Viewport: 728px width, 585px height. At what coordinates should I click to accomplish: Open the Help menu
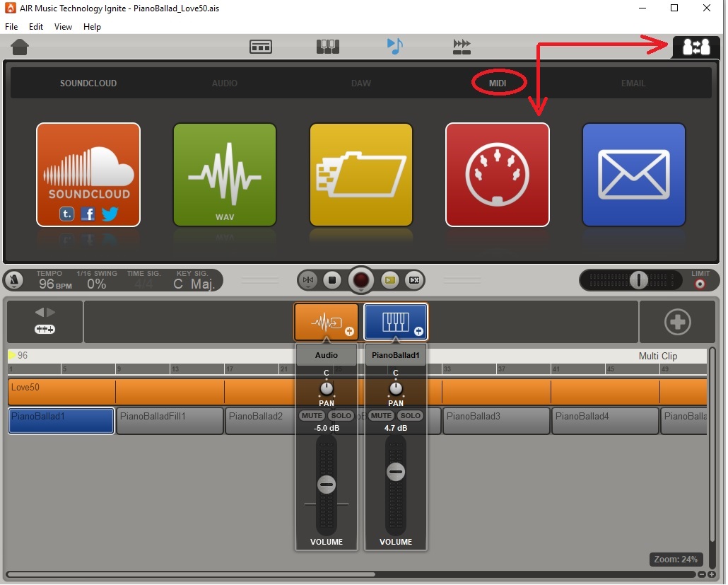tap(92, 26)
